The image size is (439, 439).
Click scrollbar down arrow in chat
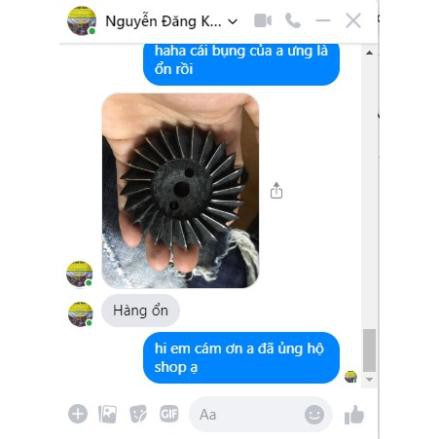369,379
